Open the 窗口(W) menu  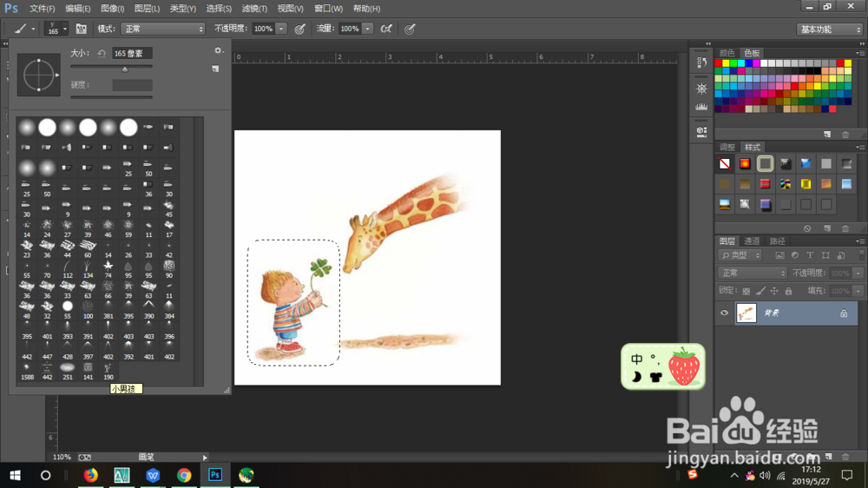(328, 9)
